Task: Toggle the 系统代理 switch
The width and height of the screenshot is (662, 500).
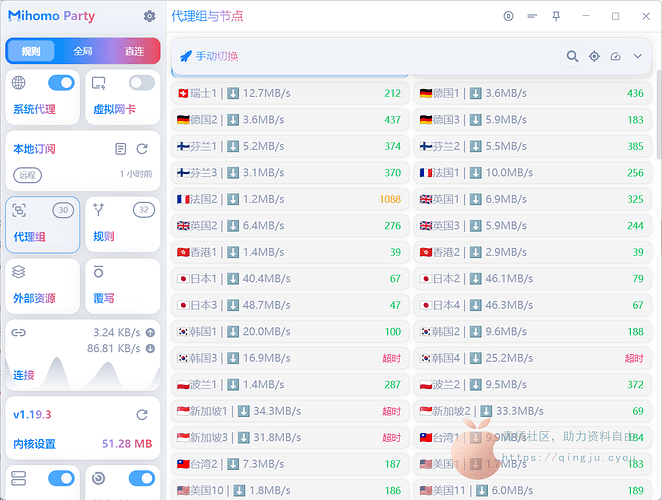Action: click(61, 83)
